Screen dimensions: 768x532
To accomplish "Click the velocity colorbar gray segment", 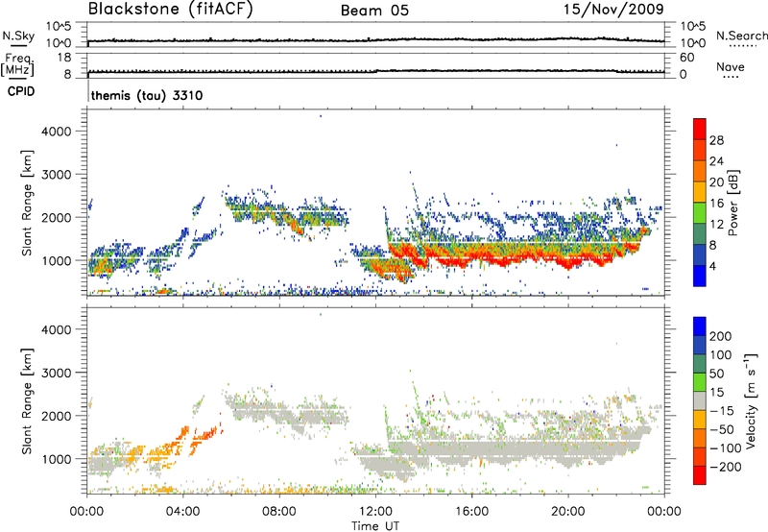I will pos(700,400).
